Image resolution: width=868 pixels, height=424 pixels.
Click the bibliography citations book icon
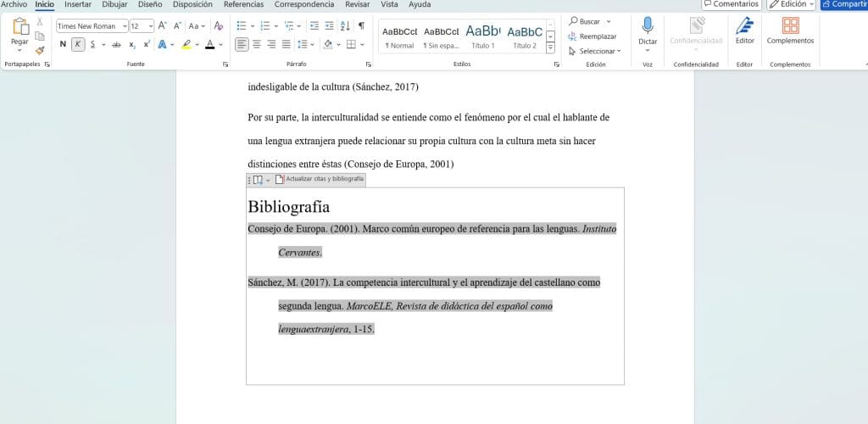tap(258, 180)
